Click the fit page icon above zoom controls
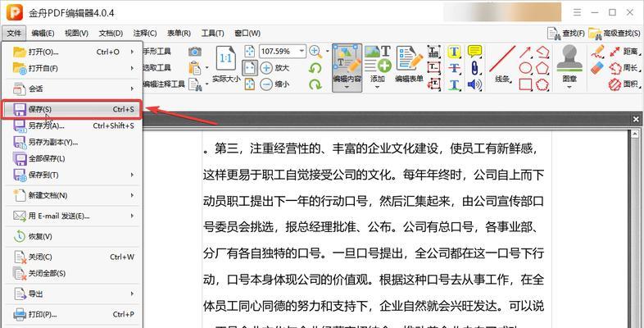Screen dimensions: 644x328 (x=250, y=52)
